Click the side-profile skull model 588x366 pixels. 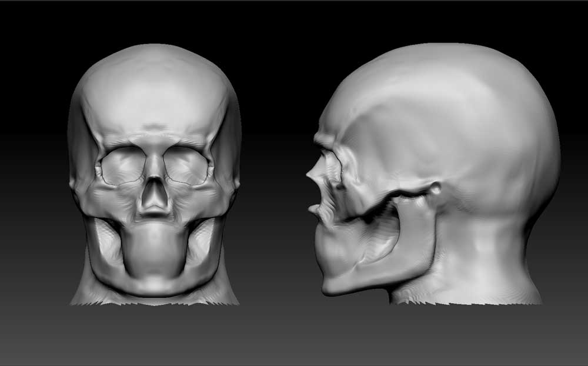(x=433, y=174)
